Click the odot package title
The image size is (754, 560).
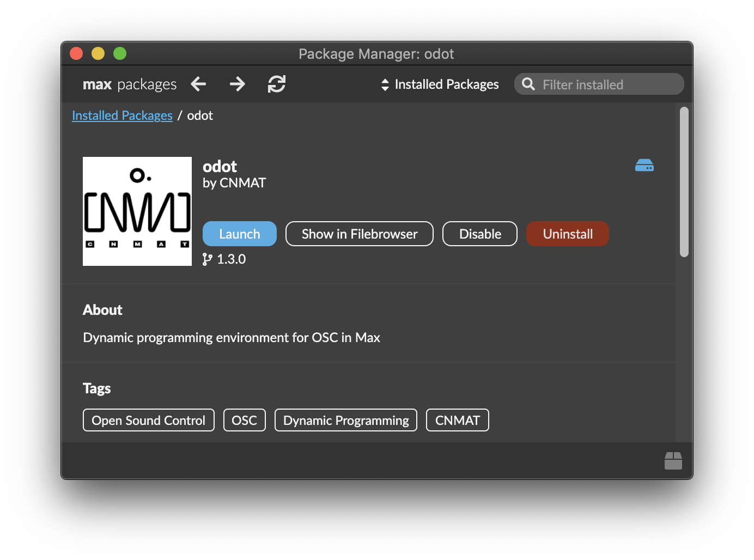(220, 166)
